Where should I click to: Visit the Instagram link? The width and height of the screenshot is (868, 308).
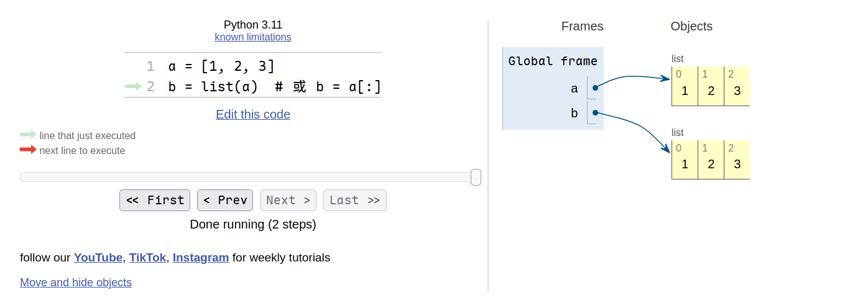(201, 257)
